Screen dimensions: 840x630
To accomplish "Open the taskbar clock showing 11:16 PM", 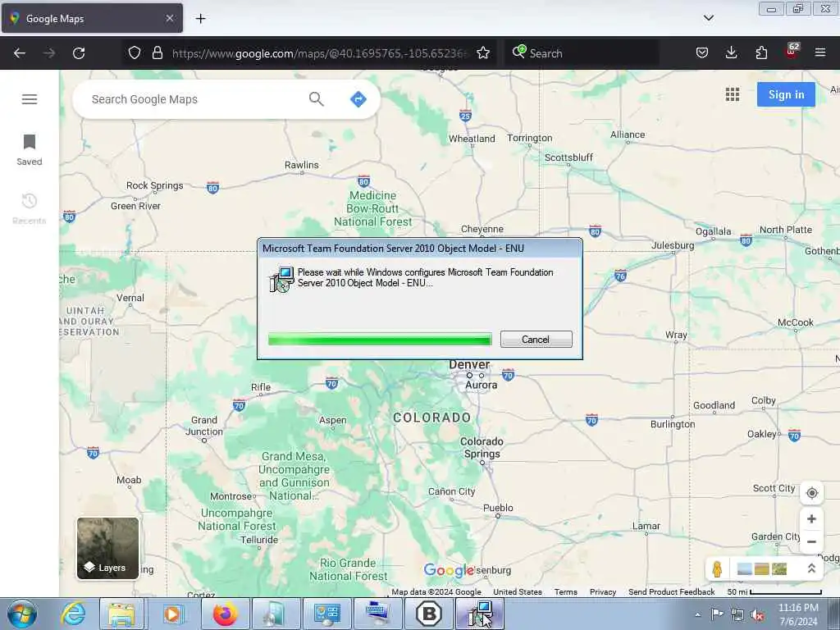I will (x=798, y=614).
